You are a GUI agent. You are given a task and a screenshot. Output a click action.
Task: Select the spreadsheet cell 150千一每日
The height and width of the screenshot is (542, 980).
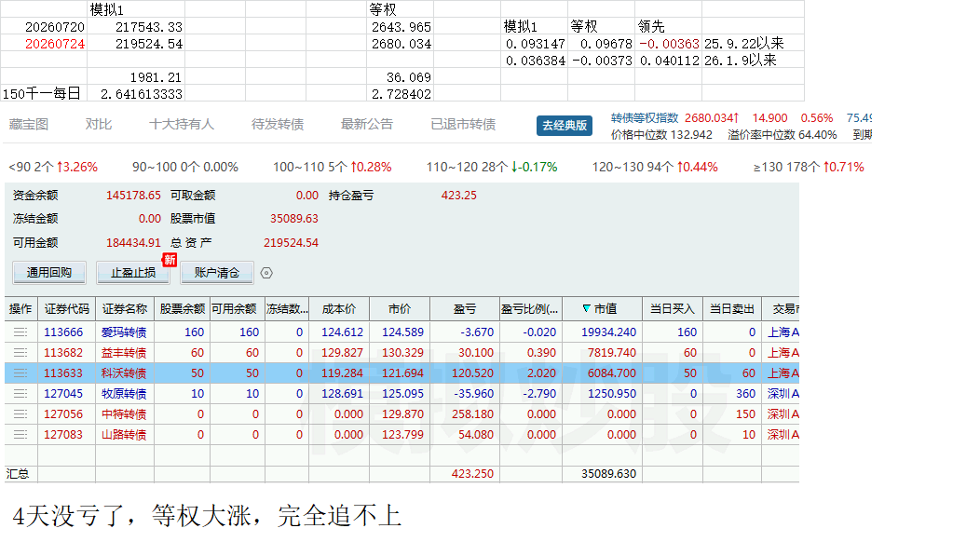(x=44, y=94)
